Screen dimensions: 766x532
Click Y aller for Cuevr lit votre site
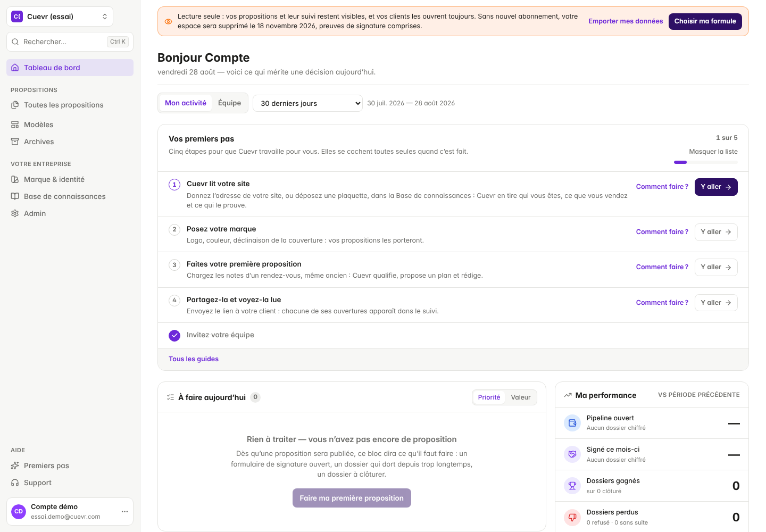click(716, 187)
